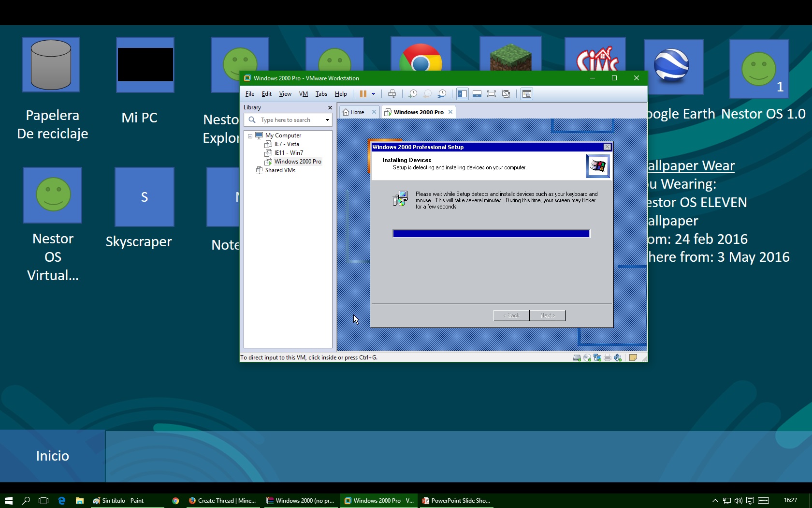The width and height of the screenshot is (812, 508).
Task: Open the Help menu in VMware
Action: [x=341, y=94]
